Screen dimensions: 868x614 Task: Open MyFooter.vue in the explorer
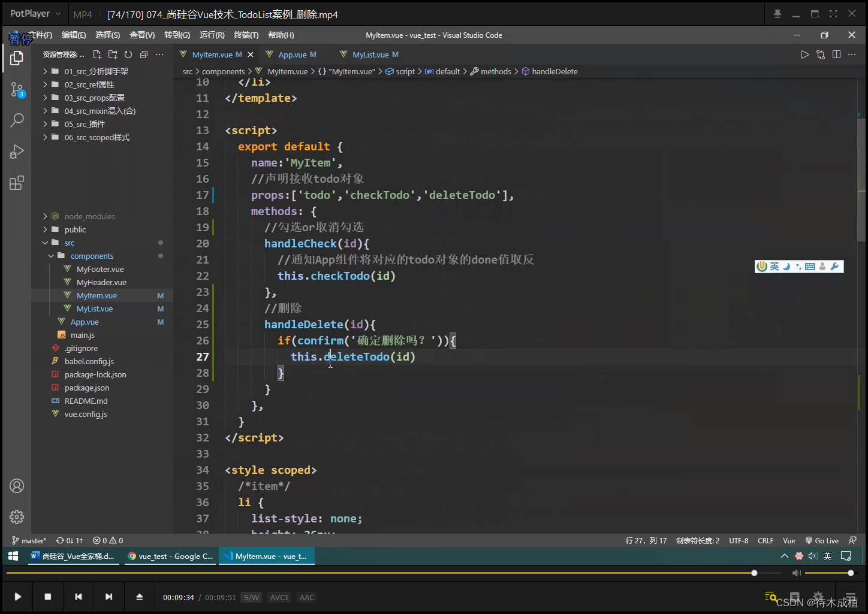point(100,269)
